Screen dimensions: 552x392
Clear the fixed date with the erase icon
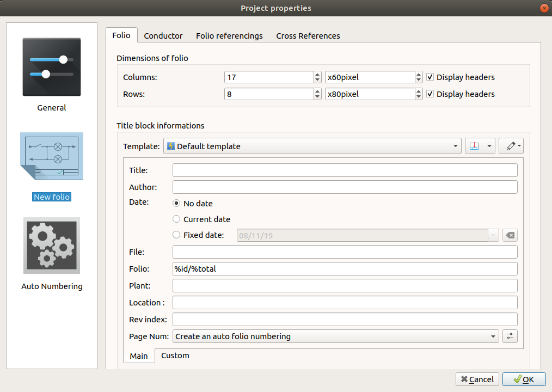510,235
